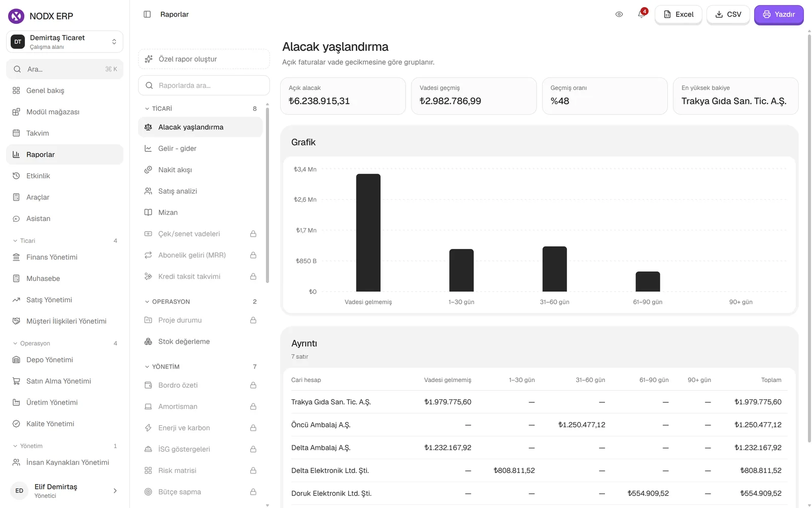Go to Etkinlik page
This screenshot has width=812, height=508.
(x=64, y=176)
